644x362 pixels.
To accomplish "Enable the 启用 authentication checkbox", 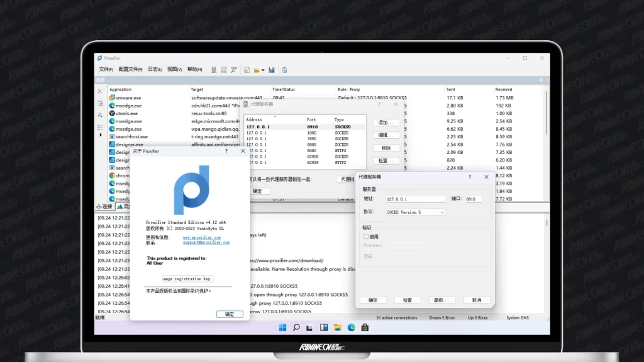I will pyautogui.click(x=367, y=236).
